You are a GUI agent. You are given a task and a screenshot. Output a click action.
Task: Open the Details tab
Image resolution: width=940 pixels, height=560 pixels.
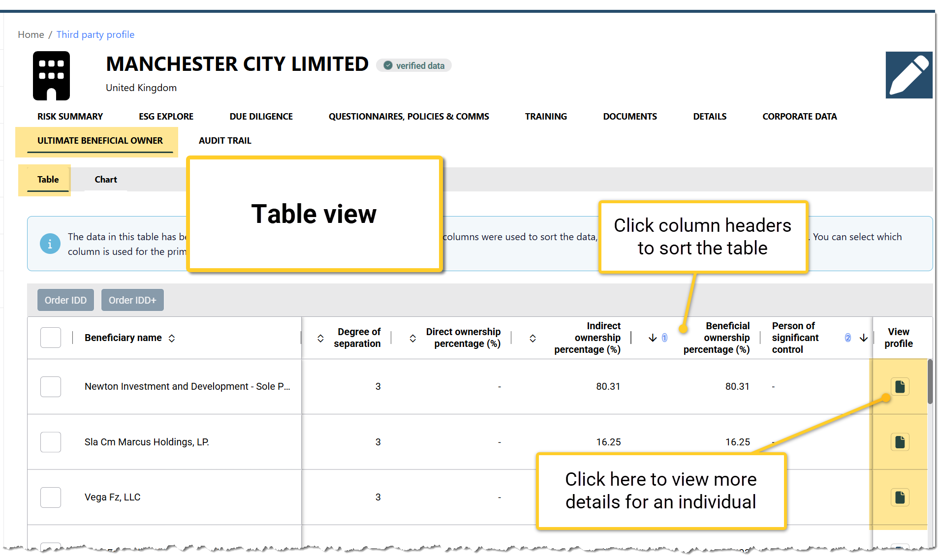tap(710, 117)
